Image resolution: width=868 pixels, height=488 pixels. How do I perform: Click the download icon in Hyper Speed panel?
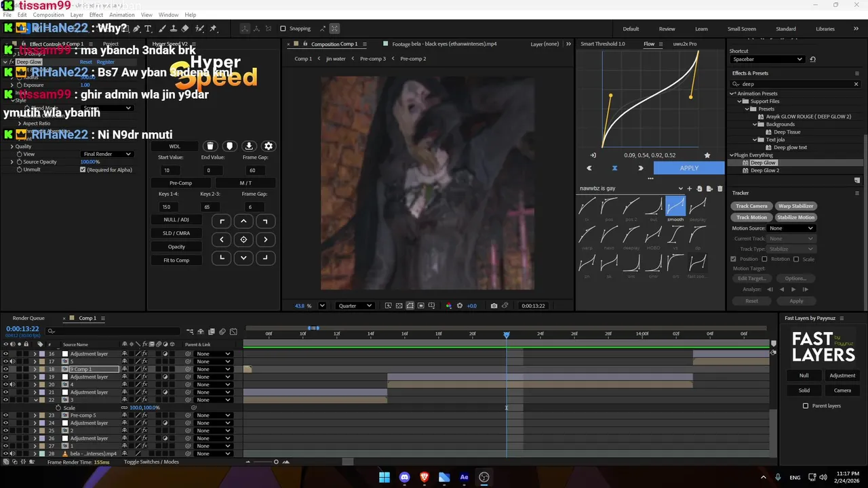249,146
